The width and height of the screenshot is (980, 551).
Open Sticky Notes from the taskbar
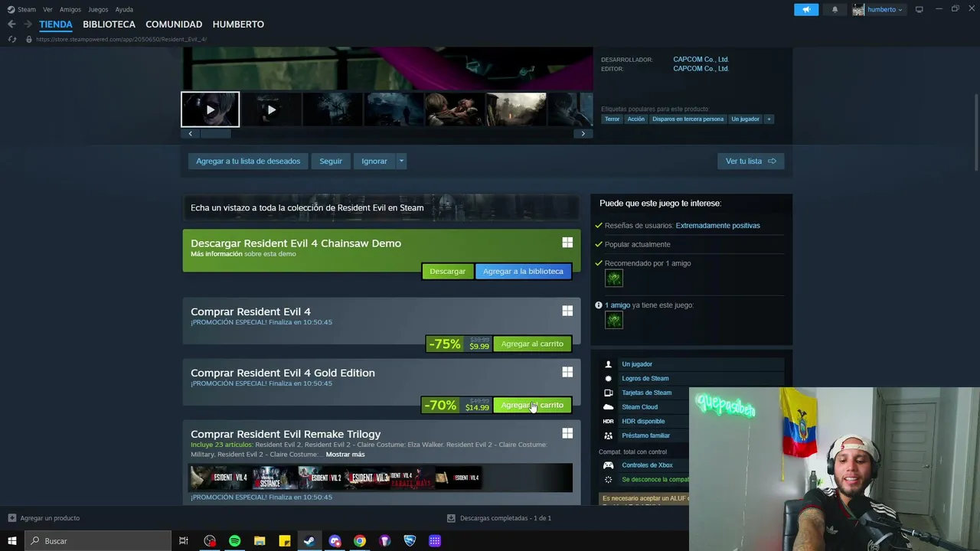coord(285,541)
